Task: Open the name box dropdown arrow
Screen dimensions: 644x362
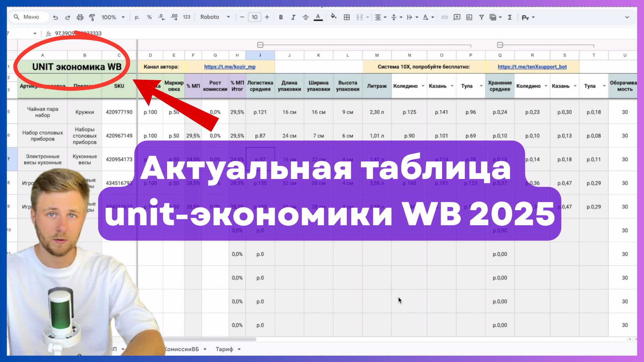Action: click(x=35, y=34)
